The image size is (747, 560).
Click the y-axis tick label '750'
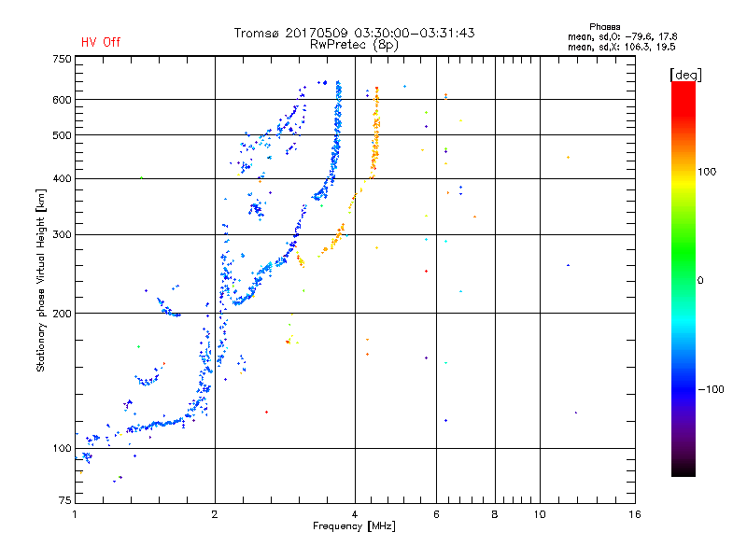pyautogui.click(x=62, y=59)
